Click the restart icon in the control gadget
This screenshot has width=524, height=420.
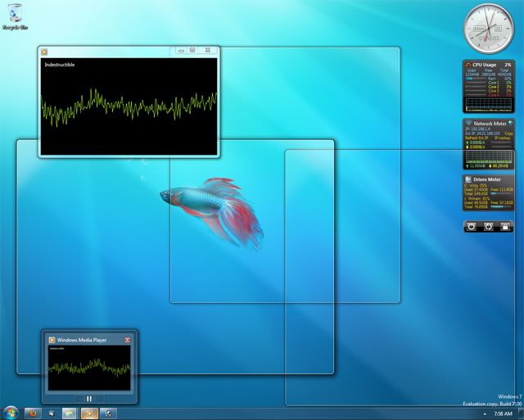coord(489,226)
